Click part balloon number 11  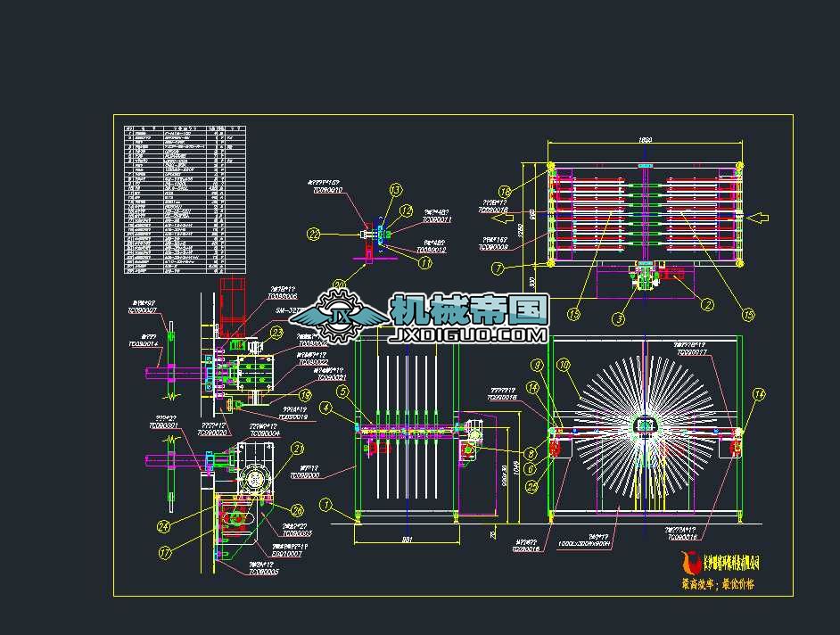[x=425, y=263]
